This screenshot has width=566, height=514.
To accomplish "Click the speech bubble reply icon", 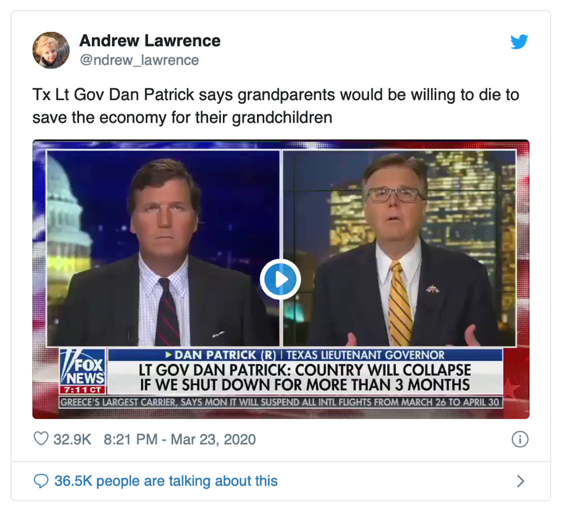I will click(41, 481).
